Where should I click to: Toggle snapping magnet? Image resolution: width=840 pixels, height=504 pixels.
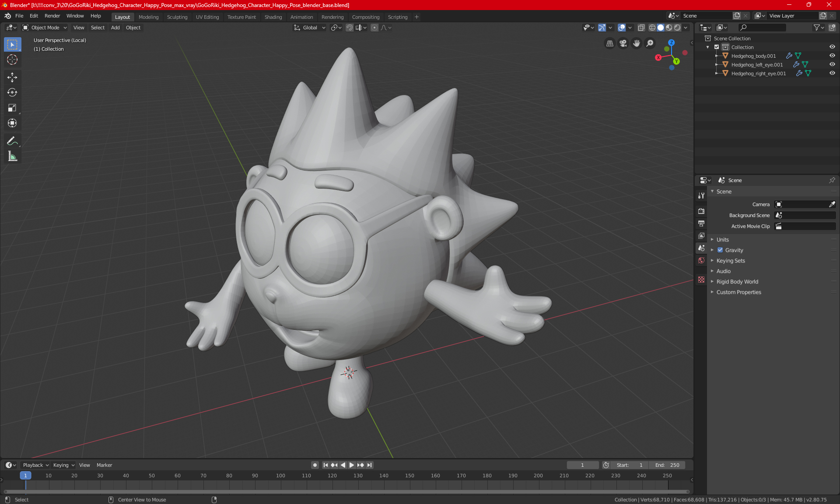(x=350, y=28)
